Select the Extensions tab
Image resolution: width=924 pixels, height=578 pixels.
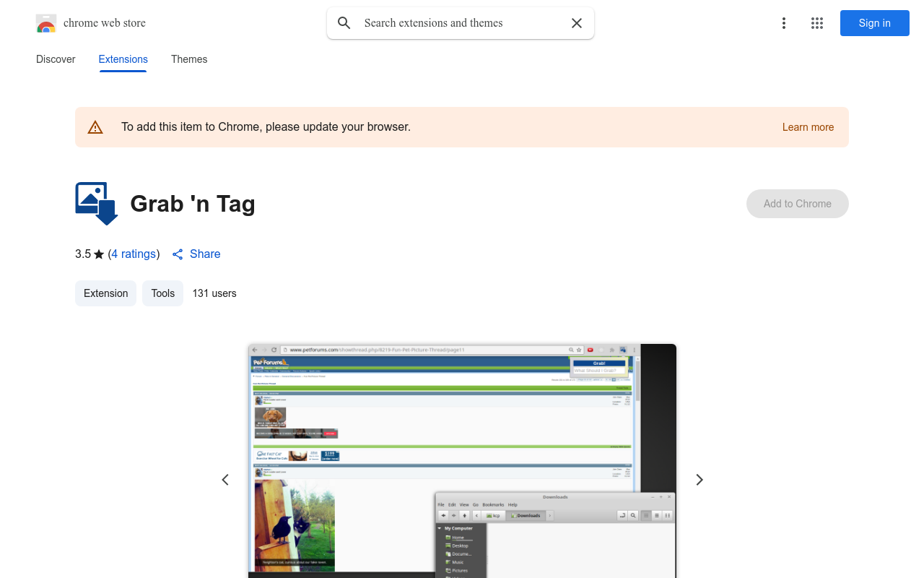pyautogui.click(x=123, y=59)
